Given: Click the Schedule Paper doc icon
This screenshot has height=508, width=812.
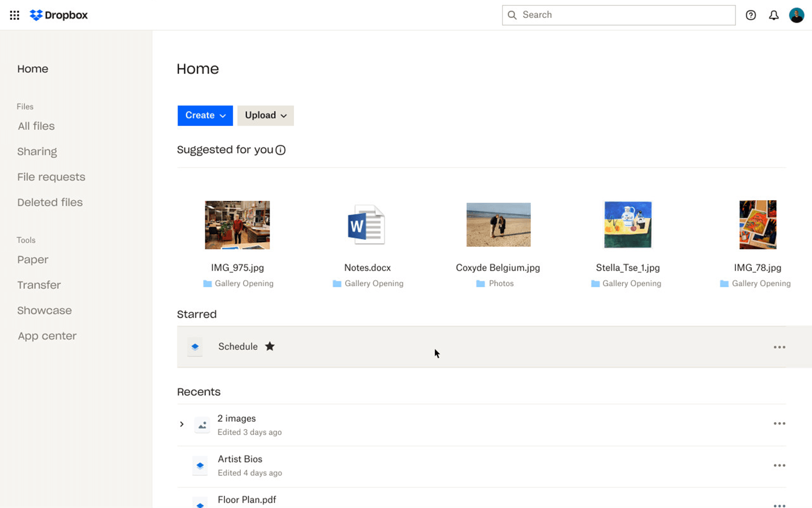Looking at the screenshot, I should [195, 347].
